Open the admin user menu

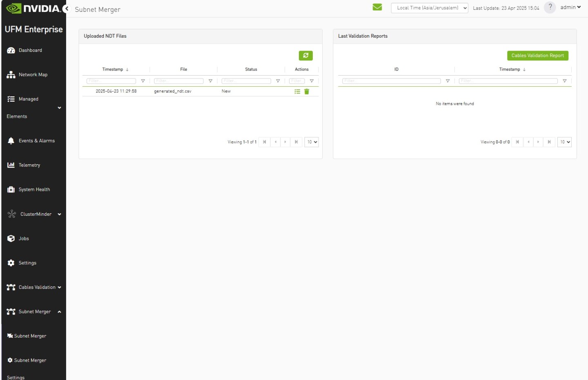(x=570, y=7)
